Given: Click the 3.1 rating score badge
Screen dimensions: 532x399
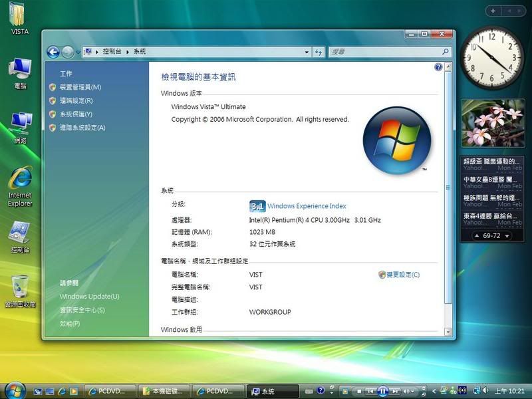Looking at the screenshot, I should [x=257, y=206].
